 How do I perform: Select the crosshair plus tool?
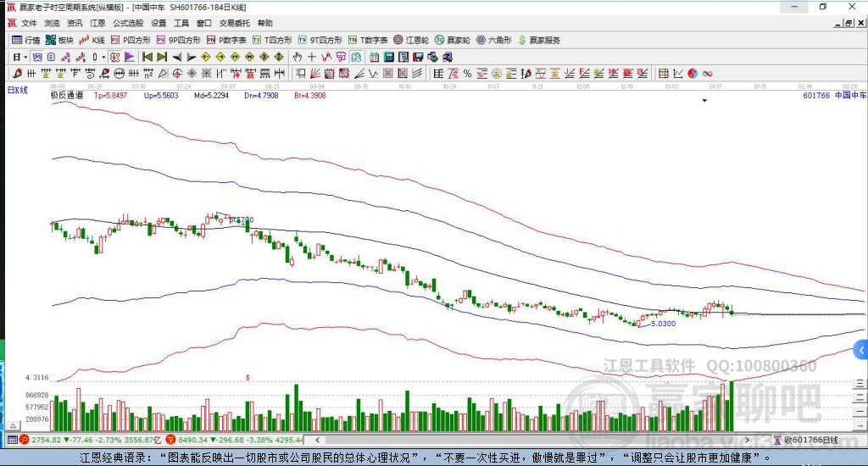pos(312,57)
